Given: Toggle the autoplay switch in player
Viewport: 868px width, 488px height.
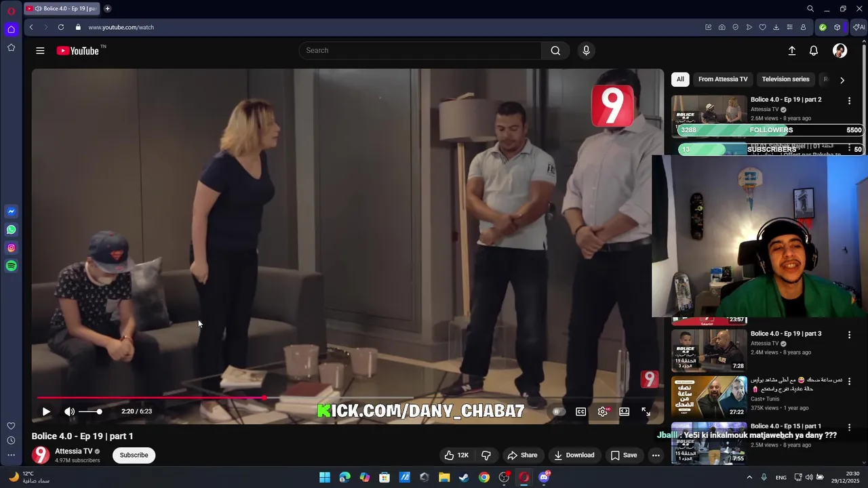Looking at the screenshot, I should [x=557, y=411].
